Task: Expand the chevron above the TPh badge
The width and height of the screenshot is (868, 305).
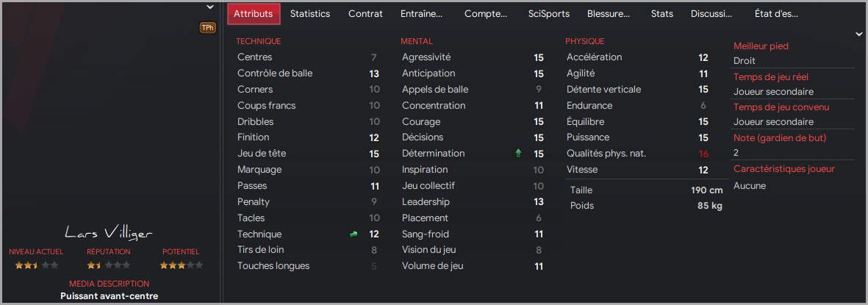Action: point(209,7)
